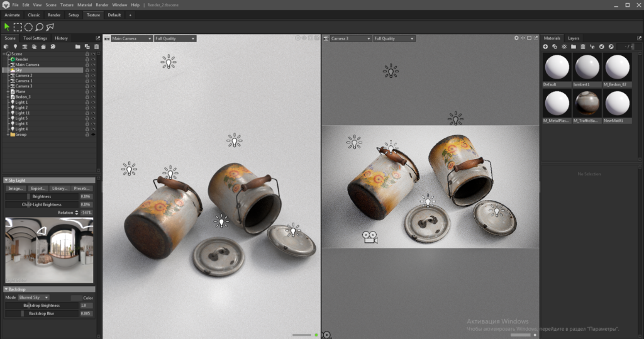Expand the Group folder node
Screen dimensions: 644x339
pos(8,135)
